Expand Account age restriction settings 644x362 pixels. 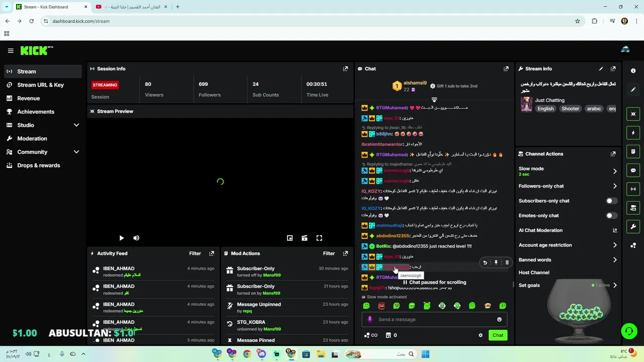pyautogui.click(x=614, y=245)
